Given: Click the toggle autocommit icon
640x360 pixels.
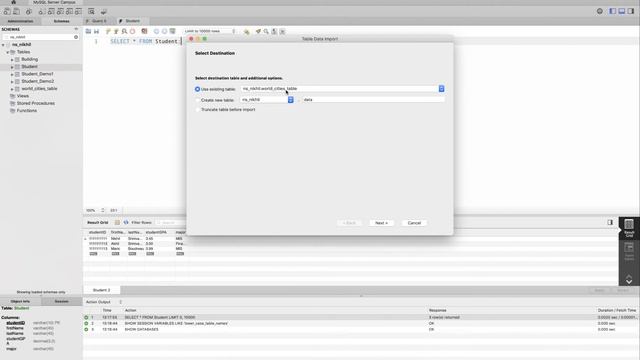Looking at the screenshot, I should click(173, 31).
